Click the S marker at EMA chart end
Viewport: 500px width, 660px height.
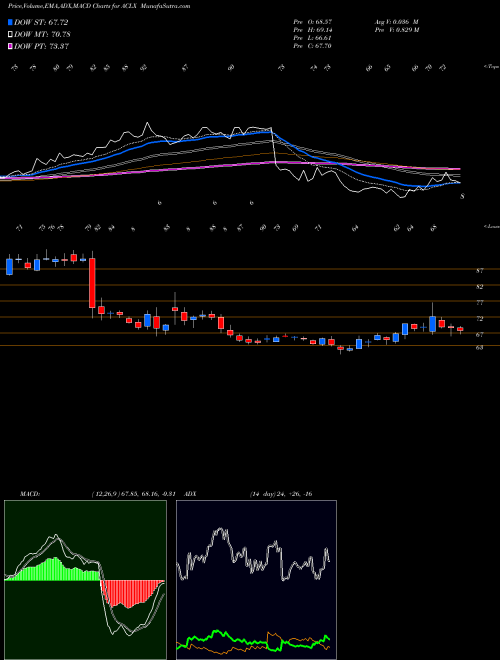click(x=463, y=196)
